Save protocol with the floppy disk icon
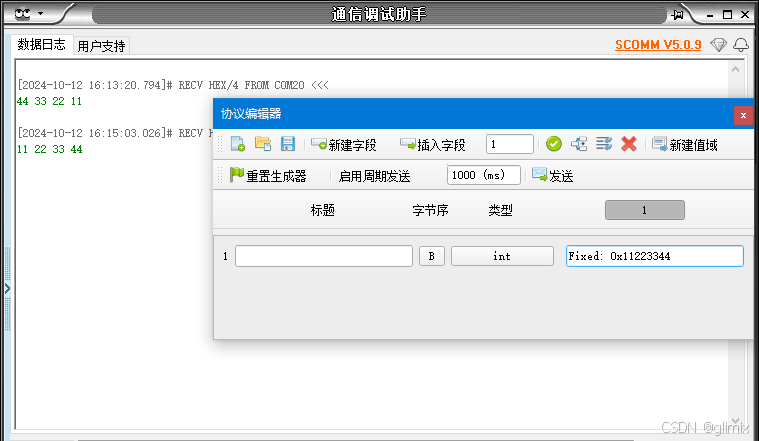 pos(288,144)
